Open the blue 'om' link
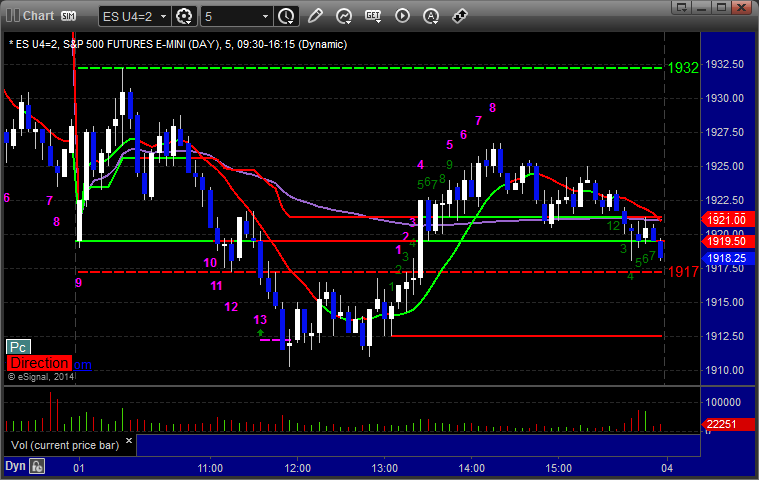759x480 pixels. (x=82, y=365)
